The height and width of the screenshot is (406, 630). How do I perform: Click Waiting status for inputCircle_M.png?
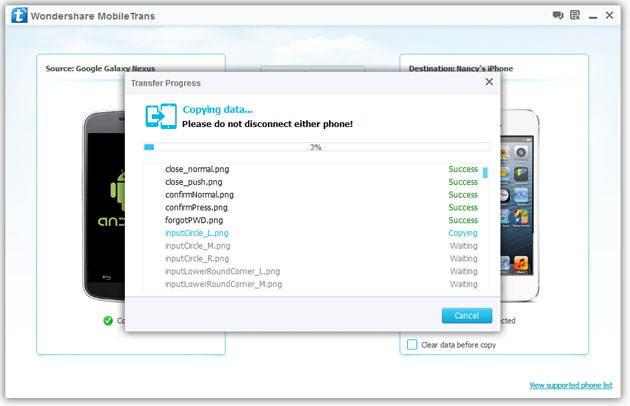click(464, 246)
